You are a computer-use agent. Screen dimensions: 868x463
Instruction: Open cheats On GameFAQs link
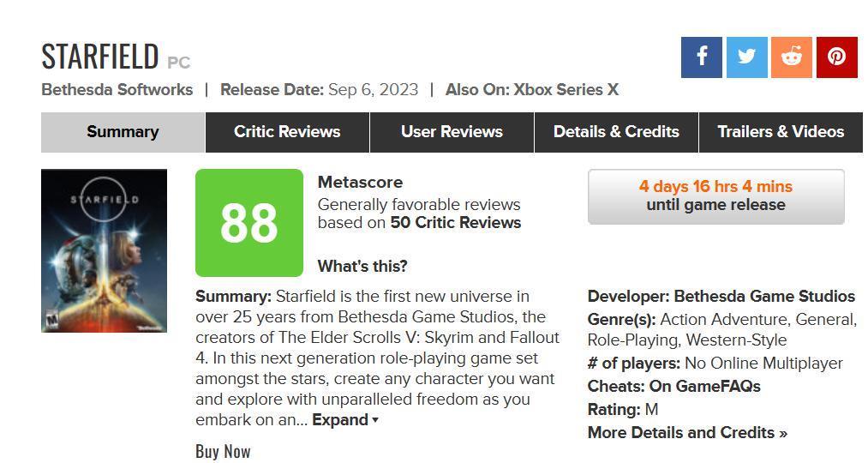click(x=704, y=386)
